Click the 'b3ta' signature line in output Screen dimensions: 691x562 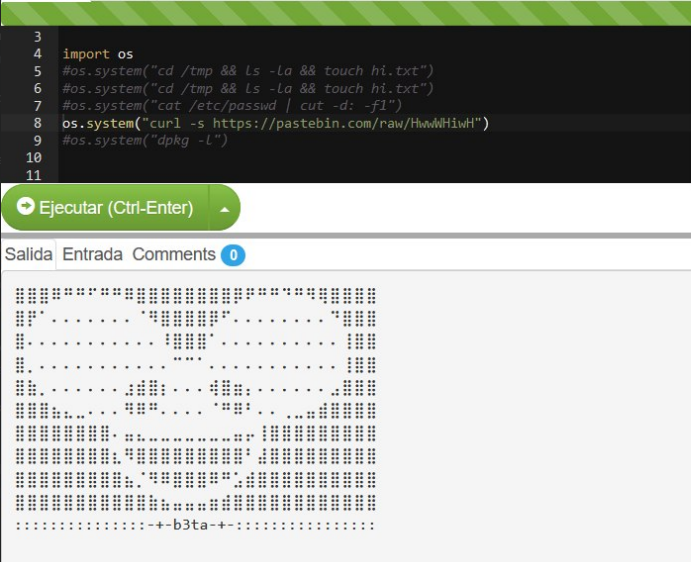coord(196,525)
